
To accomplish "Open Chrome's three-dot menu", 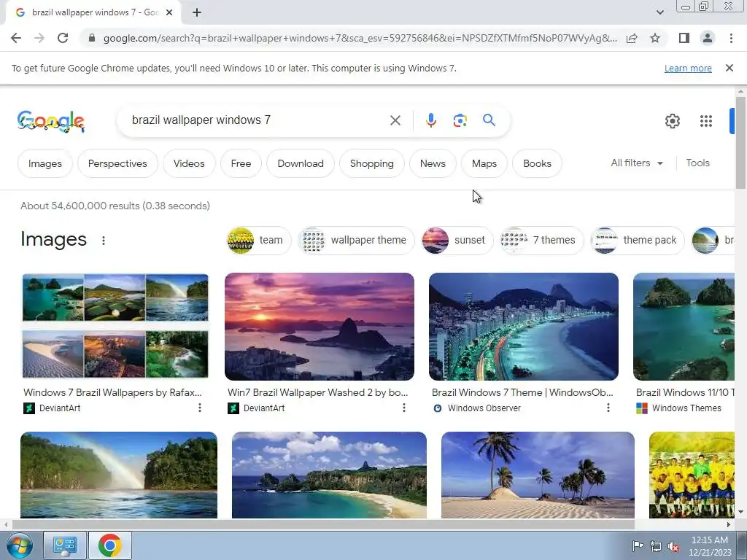I will tap(731, 38).
